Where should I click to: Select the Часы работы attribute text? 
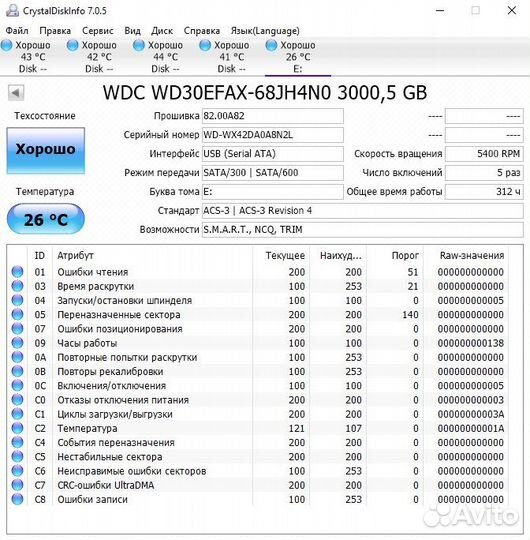87,343
